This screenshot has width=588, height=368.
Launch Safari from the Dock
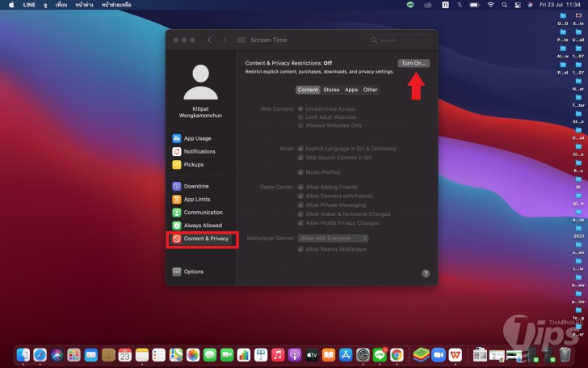tap(40, 354)
